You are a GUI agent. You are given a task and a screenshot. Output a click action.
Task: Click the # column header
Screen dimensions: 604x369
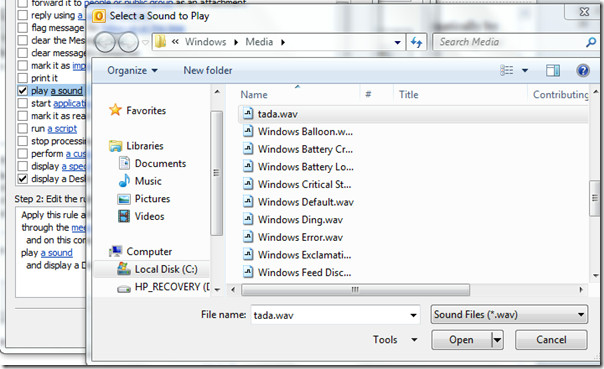[368, 94]
